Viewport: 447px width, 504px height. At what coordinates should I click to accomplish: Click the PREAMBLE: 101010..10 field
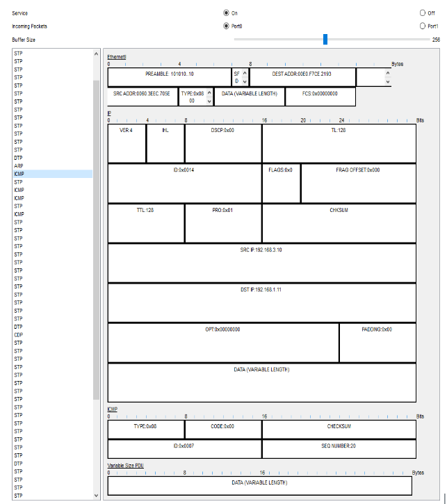[x=170, y=77]
